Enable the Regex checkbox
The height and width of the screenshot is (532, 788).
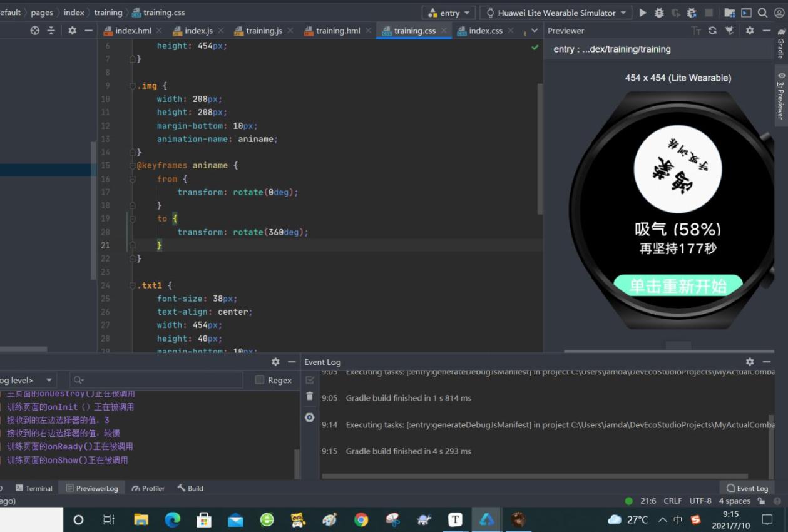[x=260, y=380]
